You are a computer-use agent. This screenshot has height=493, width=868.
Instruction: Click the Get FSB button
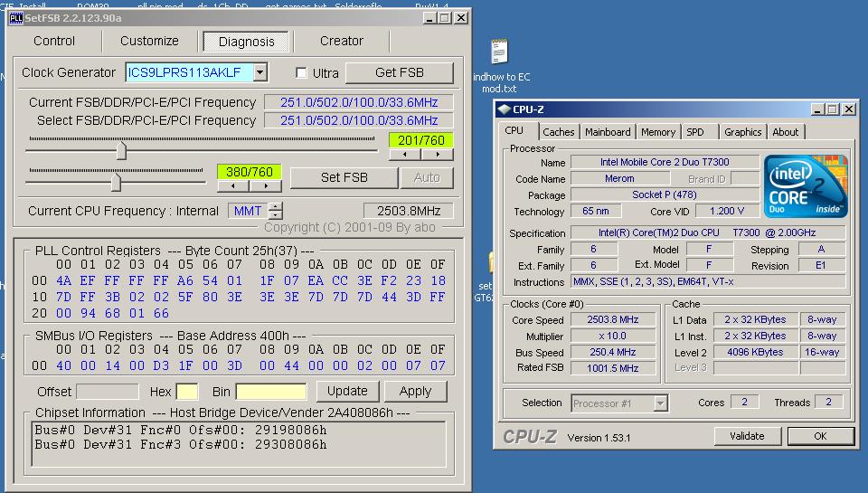tap(399, 72)
